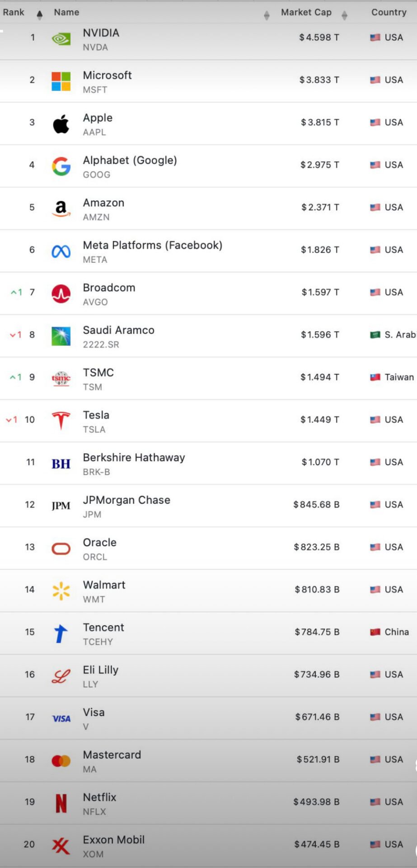The width and height of the screenshot is (417, 868).
Task: Sort by Name column arrows
Action: pyautogui.click(x=267, y=15)
